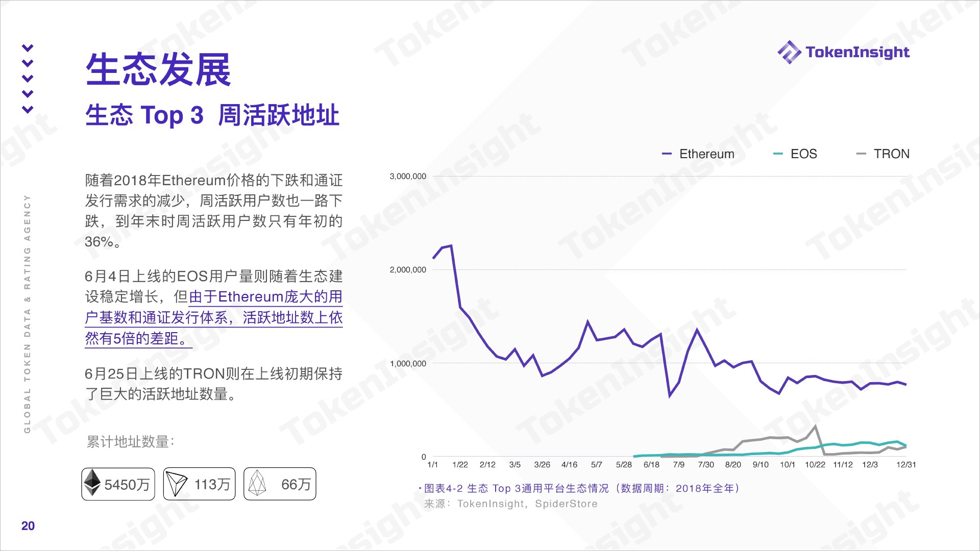
Task: Click the TRON gray legend marker
Action: pyautogui.click(x=861, y=154)
